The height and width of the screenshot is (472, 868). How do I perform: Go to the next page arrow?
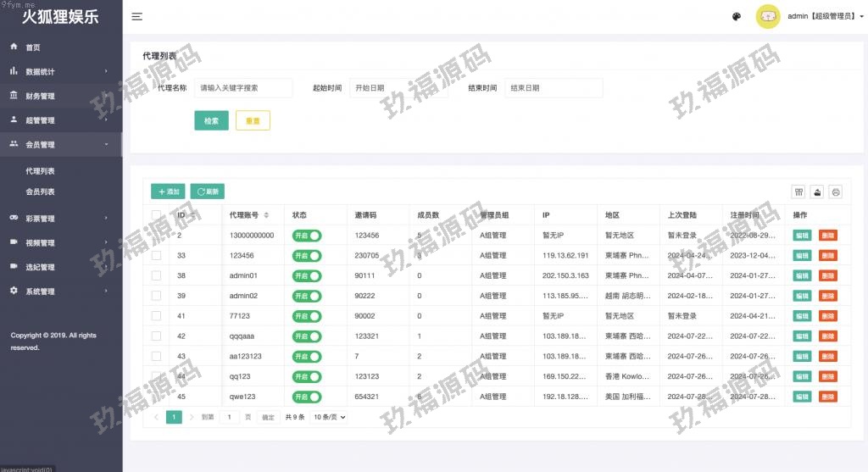pyautogui.click(x=192, y=417)
